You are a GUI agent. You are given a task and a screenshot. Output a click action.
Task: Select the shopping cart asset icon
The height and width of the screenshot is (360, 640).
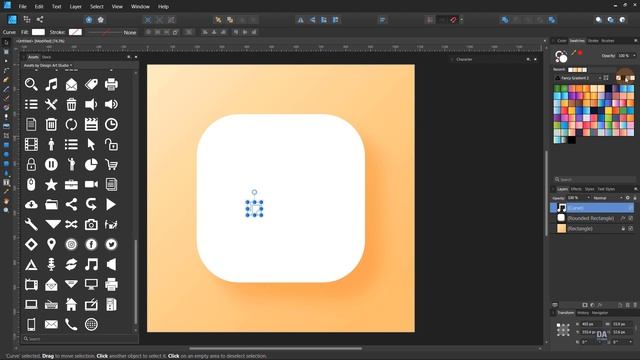tap(111, 164)
